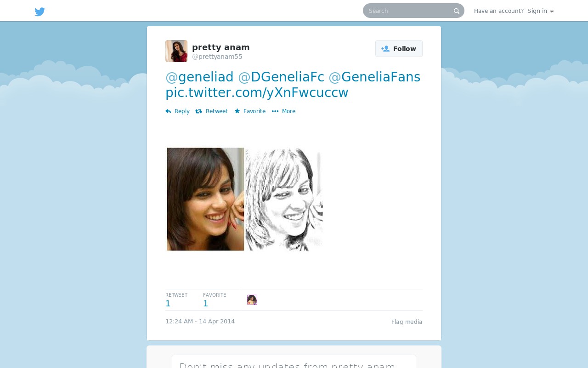Click the Flag media link

click(407, 322)
